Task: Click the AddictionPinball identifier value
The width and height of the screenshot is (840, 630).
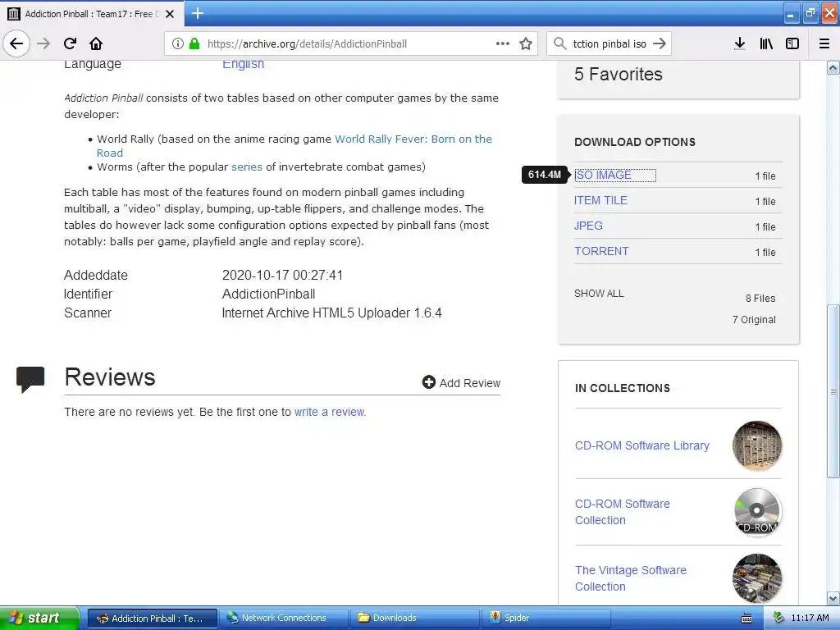Action: pos(268,294)
